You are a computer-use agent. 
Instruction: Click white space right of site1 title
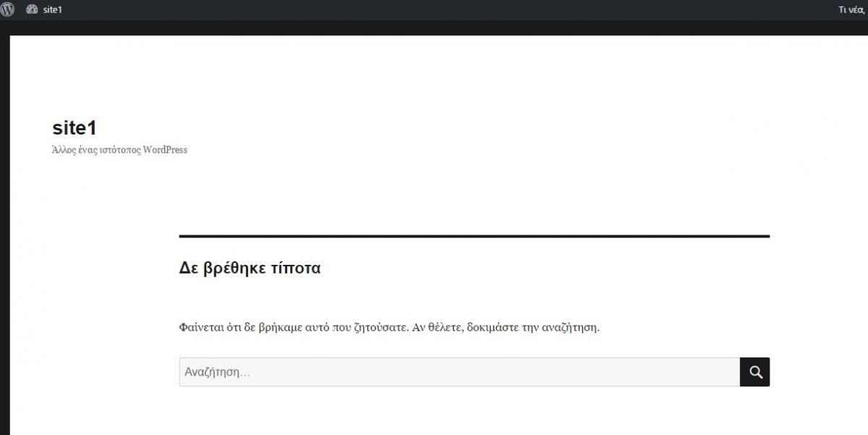tap(434, 128)
